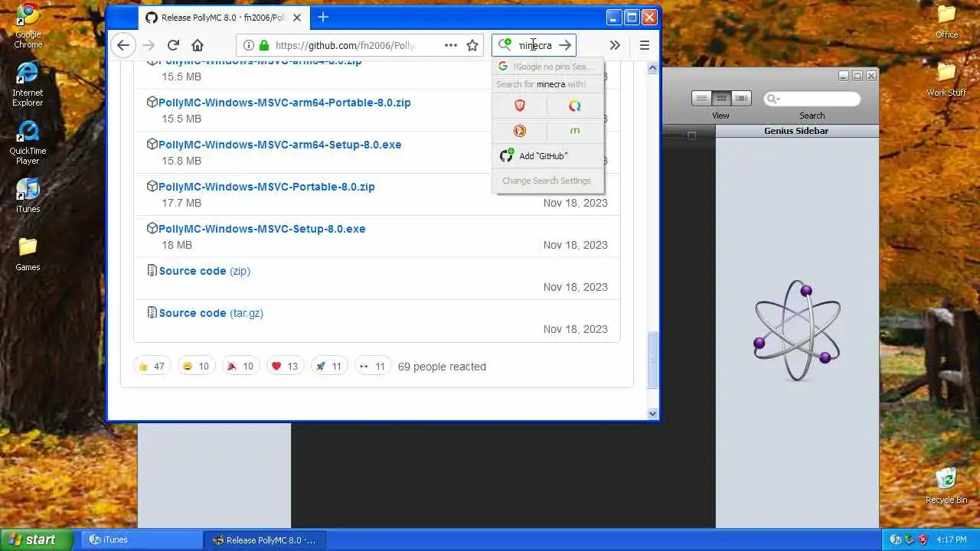Select Release PollyMC 8.0 taskbar button
The height and width of the screenshot is (551, 980).
[265, 540]
